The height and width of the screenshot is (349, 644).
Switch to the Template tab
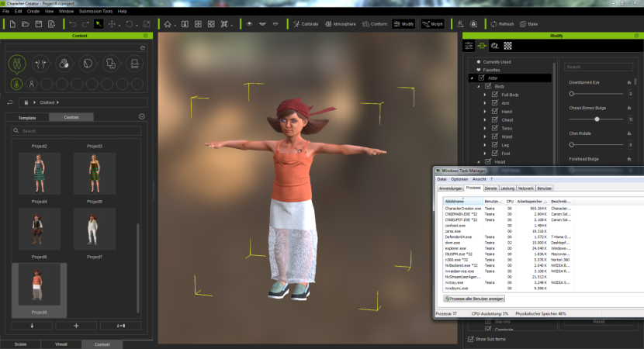tap(27, 117)
